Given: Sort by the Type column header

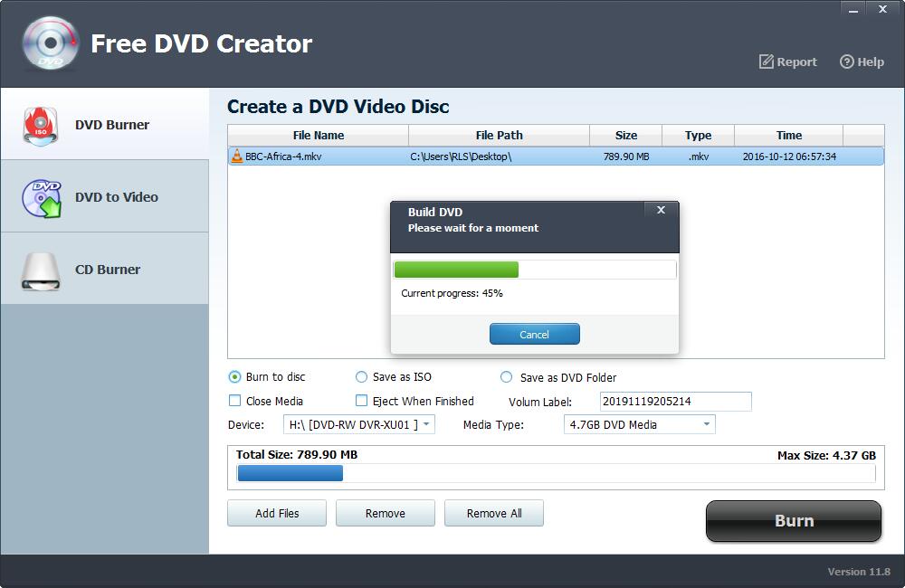Looking at the screenshot, I should (x=699, y=135).
